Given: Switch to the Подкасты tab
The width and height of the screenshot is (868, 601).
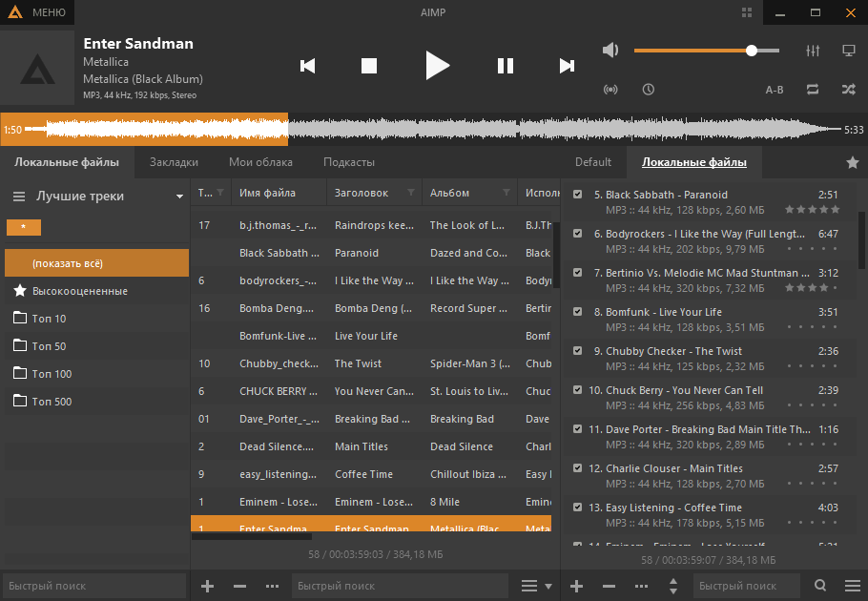Looking at the screenshot, I should pos(349,162).
